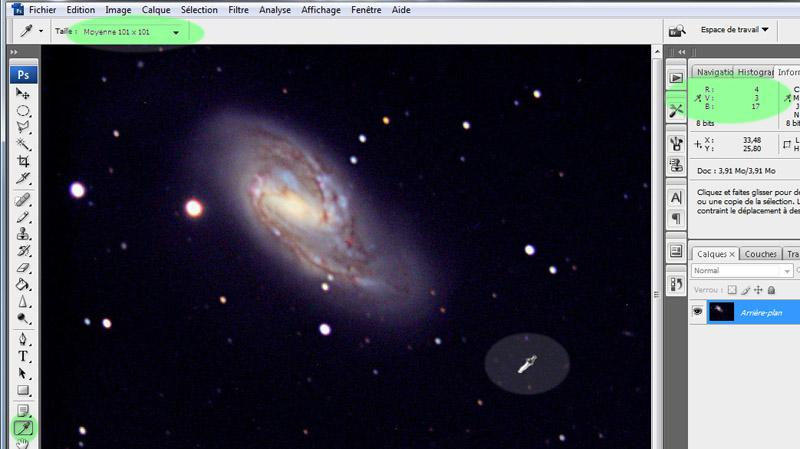The image size is (800, 449).
Task: Switch to the Navigation panel tab
Action: coord(714,72)
